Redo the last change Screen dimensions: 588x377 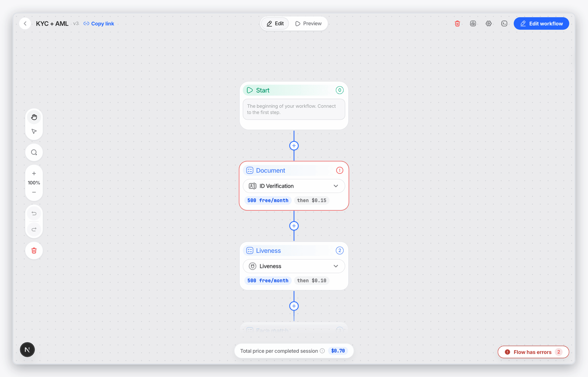pyautogui.click(x=34, y=229)
